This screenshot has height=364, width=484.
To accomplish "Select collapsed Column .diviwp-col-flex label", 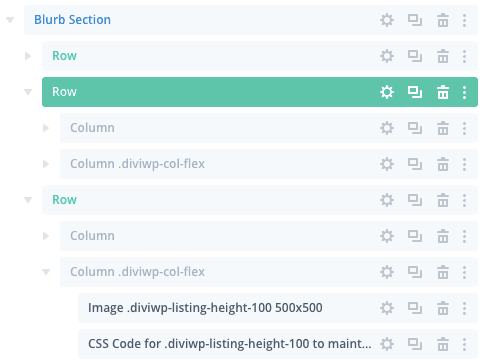I will [137, 164].
